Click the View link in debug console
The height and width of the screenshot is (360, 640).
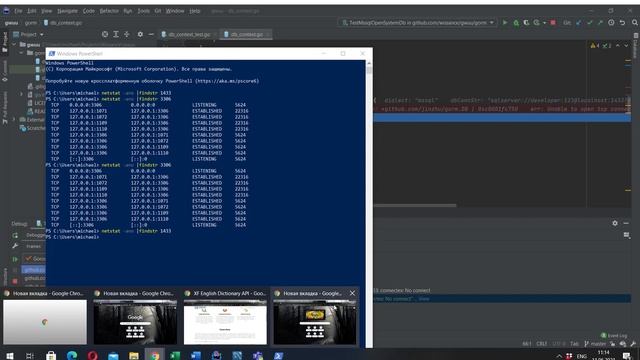[x=424, y=299]
